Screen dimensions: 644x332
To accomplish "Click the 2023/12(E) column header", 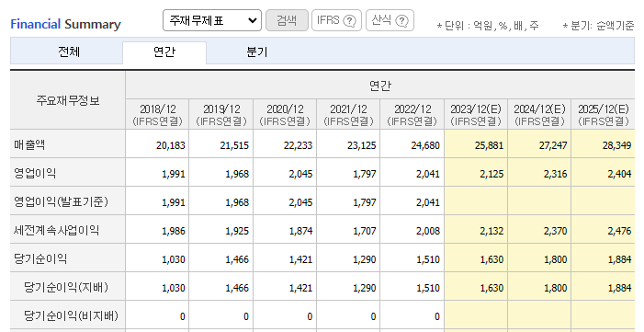I will [x=476, y=115].
